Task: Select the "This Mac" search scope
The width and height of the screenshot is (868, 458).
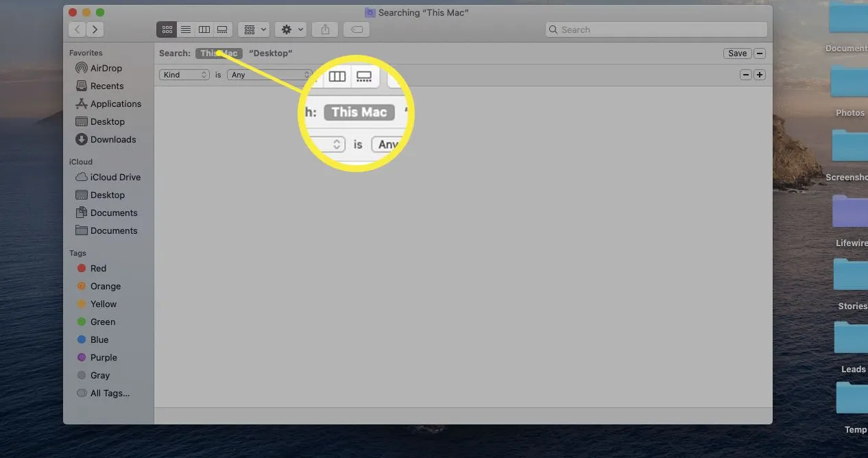Action: [219, 53]
